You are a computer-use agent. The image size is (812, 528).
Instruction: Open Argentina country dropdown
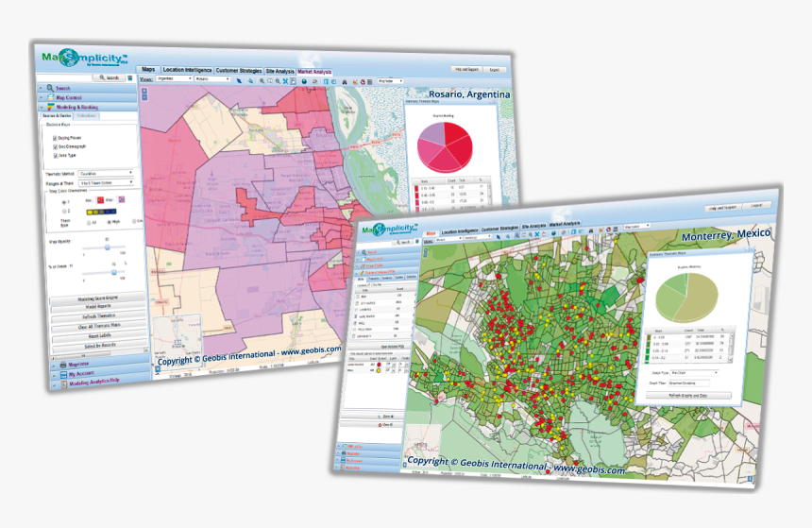click(x=174, y=78)
